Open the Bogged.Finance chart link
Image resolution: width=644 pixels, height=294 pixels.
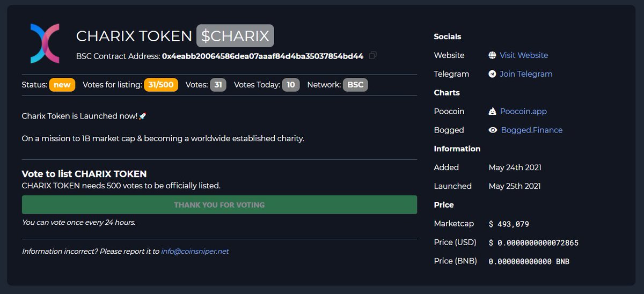point(532,130)
